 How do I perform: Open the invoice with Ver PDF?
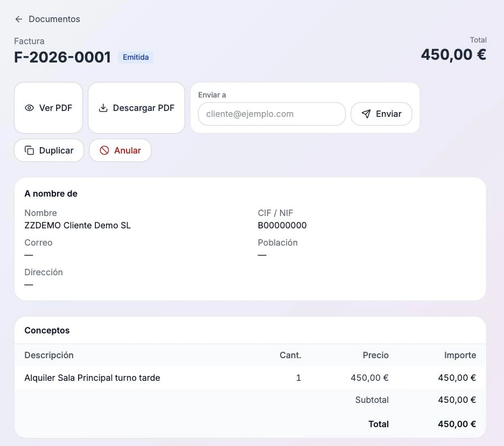[x=48, y=108]
